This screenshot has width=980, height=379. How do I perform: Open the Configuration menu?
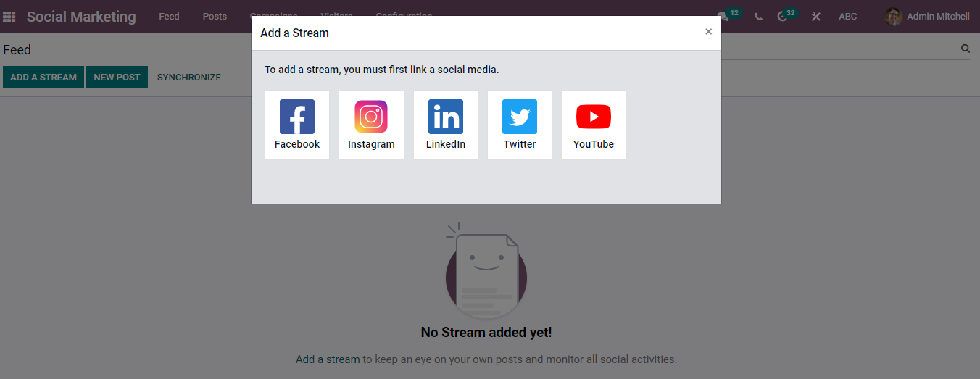404,16
